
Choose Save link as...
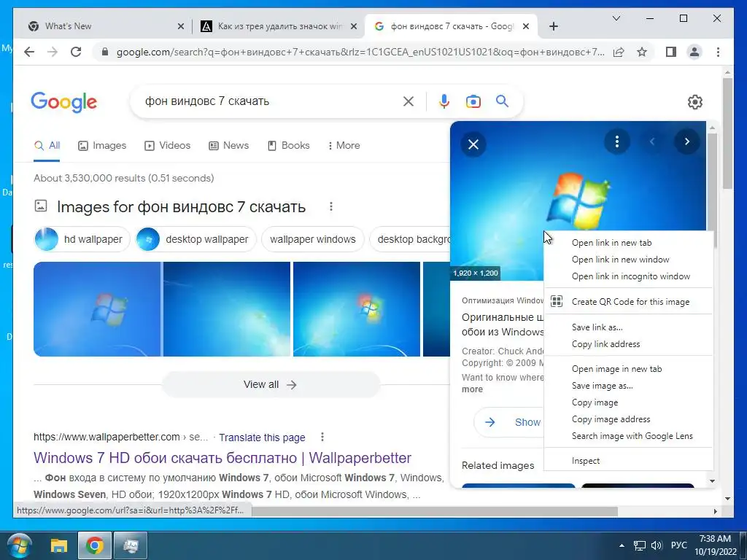(x=628, y=327)
